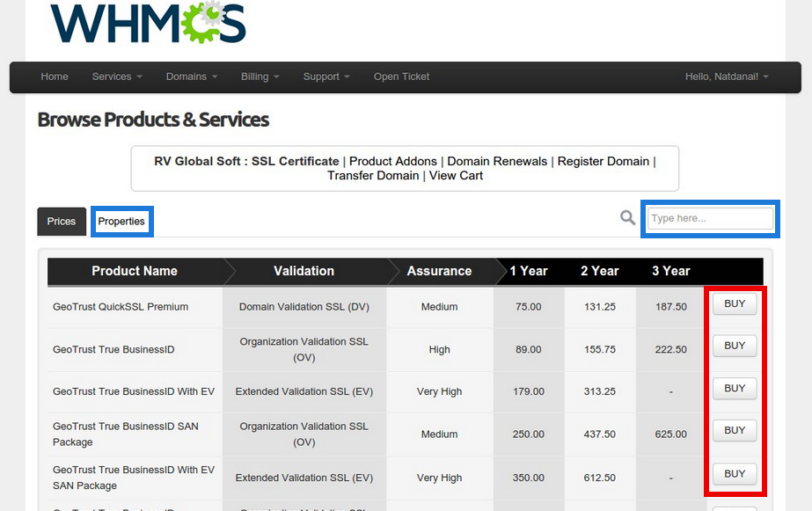Click the search magnifier icon

pos(627,217)
